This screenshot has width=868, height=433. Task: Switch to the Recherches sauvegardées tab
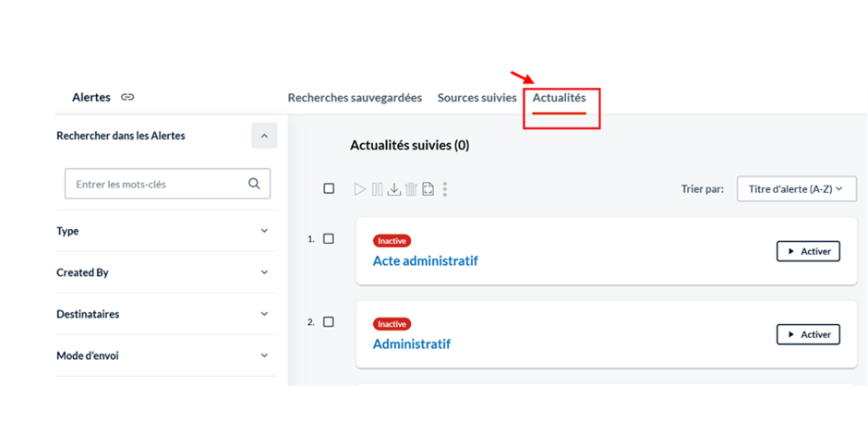click(355, 98)
